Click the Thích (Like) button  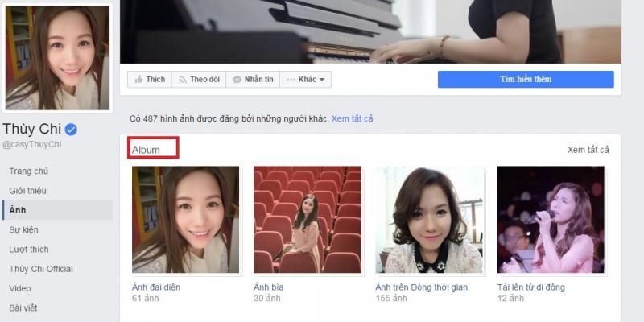149,80
